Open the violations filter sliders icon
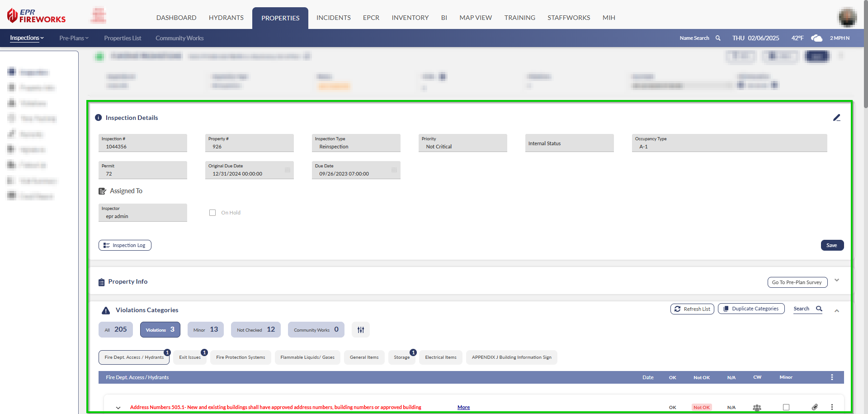 360,330
